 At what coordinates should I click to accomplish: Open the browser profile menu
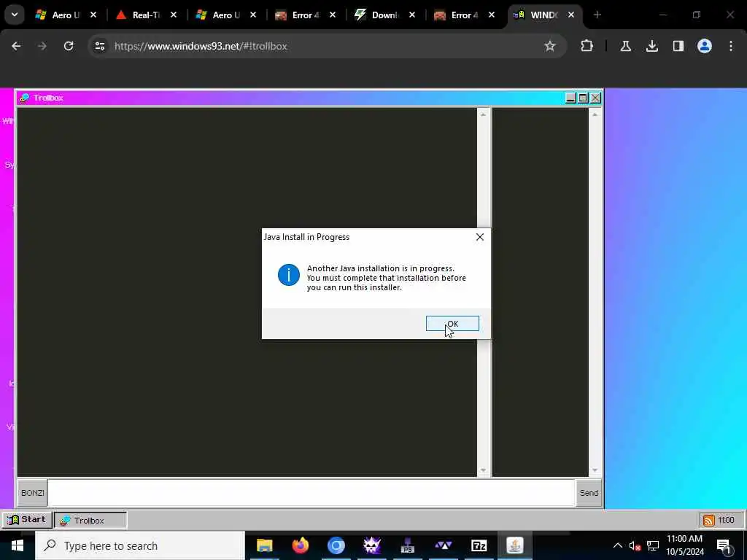pyautogui.click(x=705, y=46)
